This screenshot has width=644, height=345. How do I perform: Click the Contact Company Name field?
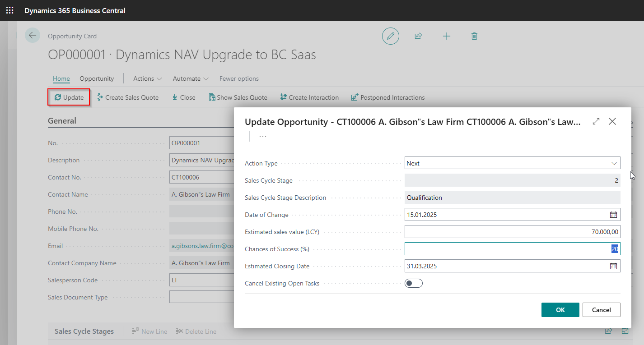click(201, 263)
